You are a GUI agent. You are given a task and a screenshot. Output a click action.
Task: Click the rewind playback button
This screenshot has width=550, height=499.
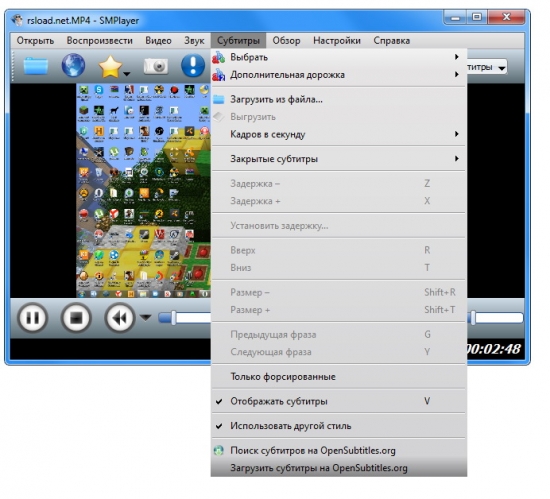tap(119, 318)
